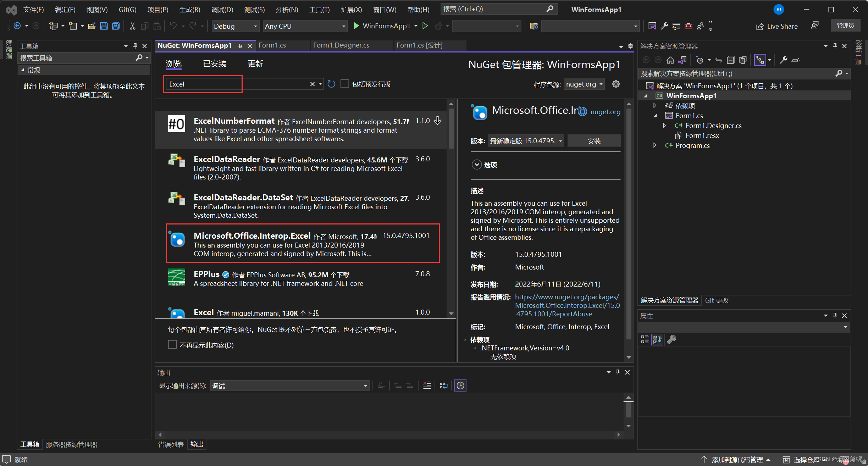This screenshot has width=868, height=466.
Task: Expand the options section in package details
Action: [x=476, y=165]
